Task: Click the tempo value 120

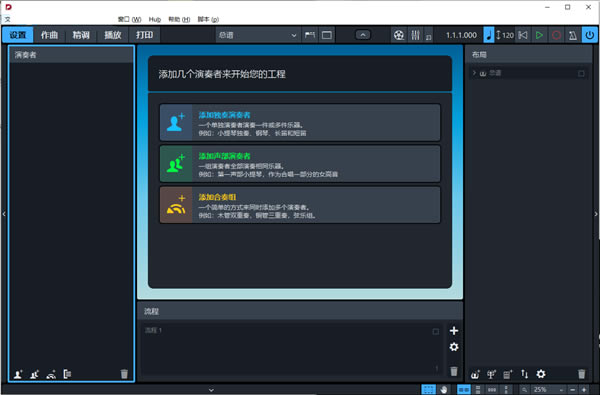Action: coord(508,35)
